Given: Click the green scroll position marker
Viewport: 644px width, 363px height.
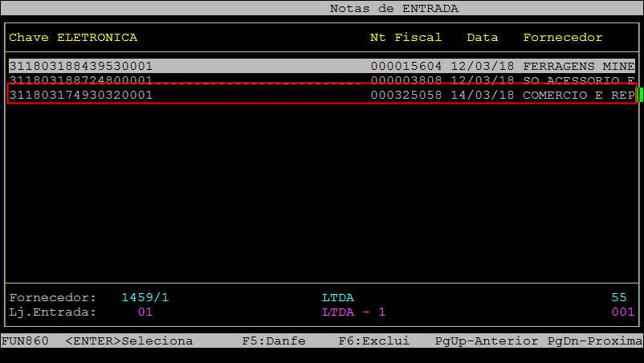Looking at the screenshot, I should click(x=640, y=96).
